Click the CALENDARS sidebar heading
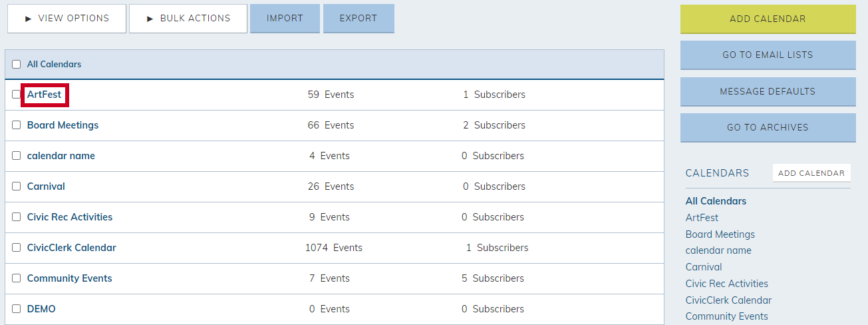Image resolution: width=868 pixels, height=325 pixels. 717,173
